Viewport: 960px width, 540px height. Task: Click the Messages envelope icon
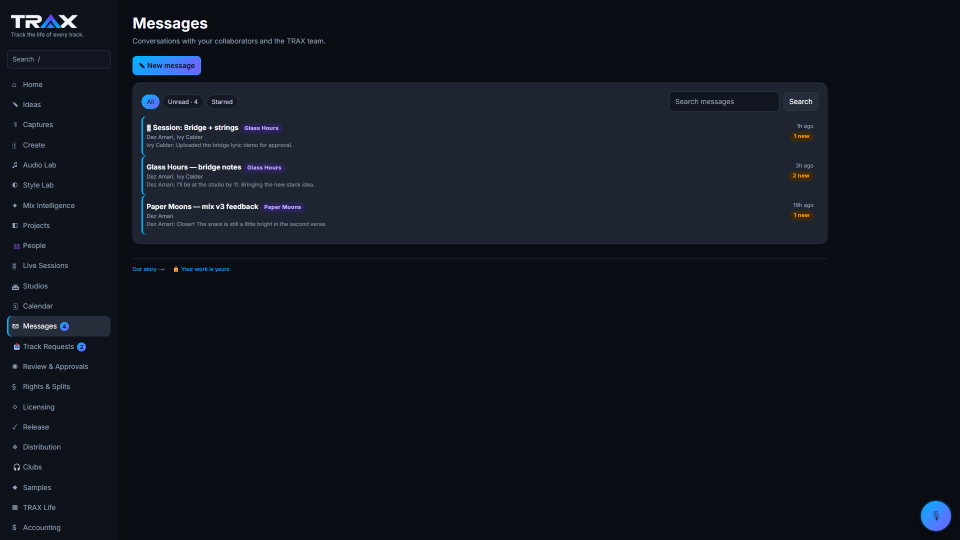click(15, 326)
